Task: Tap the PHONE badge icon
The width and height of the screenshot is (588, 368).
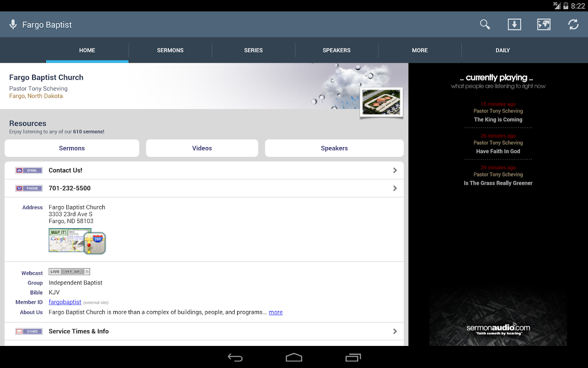Action: pyautogui.click(x=29, y=188)
